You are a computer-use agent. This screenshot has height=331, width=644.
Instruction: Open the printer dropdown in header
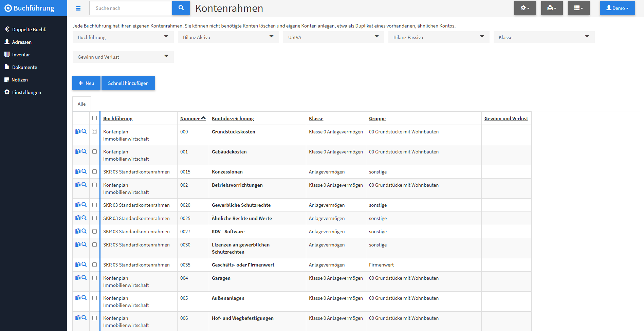click(x=552, y=8)
